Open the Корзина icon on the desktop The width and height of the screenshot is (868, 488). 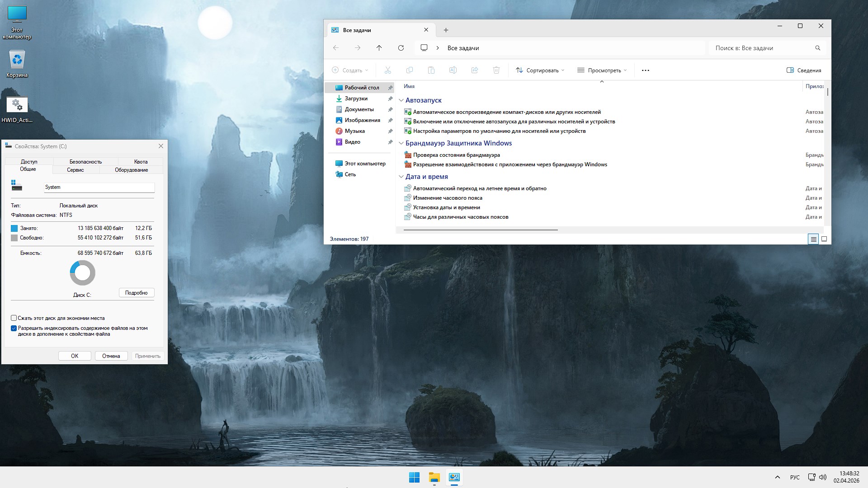pyautogui.click(x=17, y=59)
